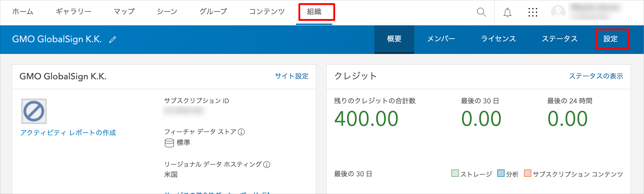The image size is (644, 194).
Task: Click the organization thumbnail image
Action: pos(34,111)
